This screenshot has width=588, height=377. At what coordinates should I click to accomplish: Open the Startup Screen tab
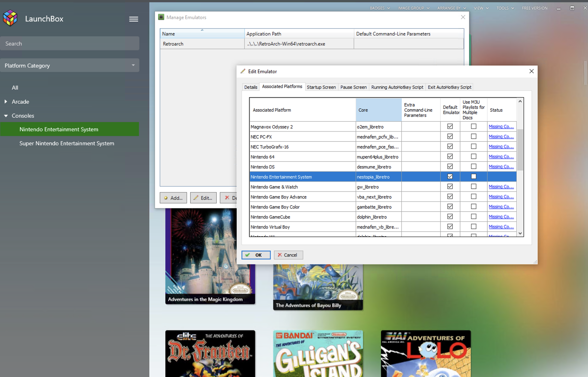pyautogui.click(x=321, y=87)
